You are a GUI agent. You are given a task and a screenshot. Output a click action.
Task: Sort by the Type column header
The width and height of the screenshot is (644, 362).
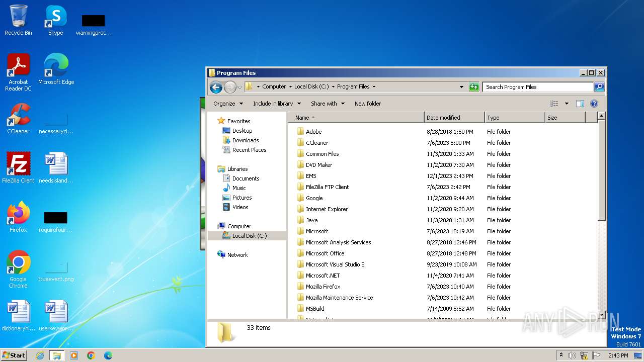515,118
